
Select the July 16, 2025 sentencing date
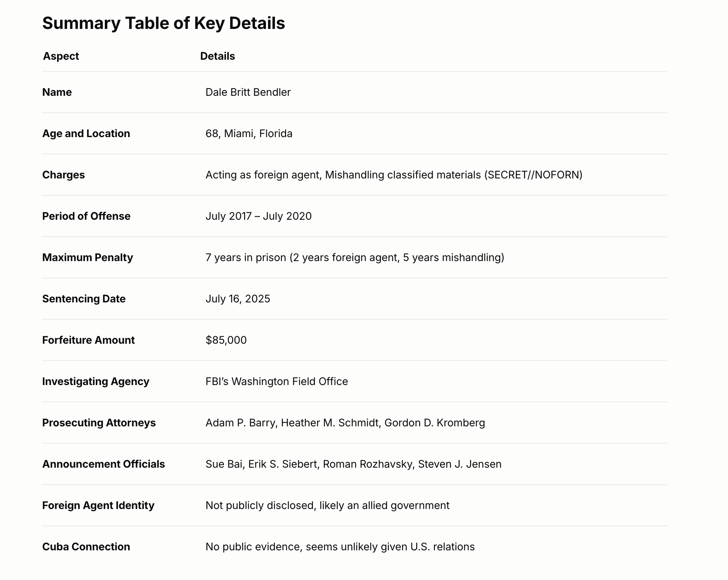point(238,299)
